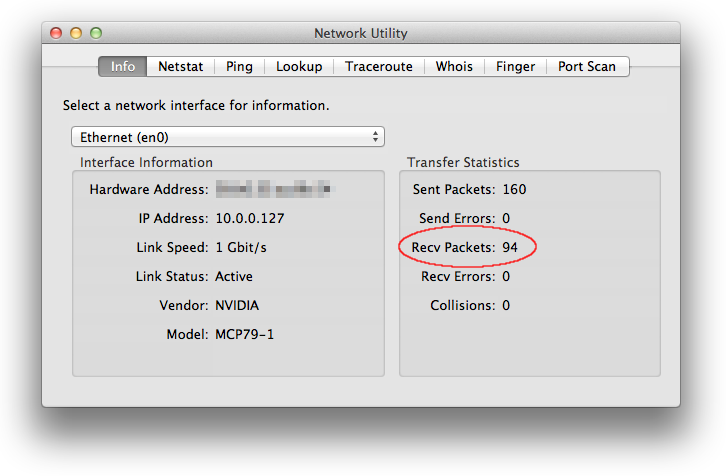
Task: Select the Lookup tab
Action: (299, 67)
